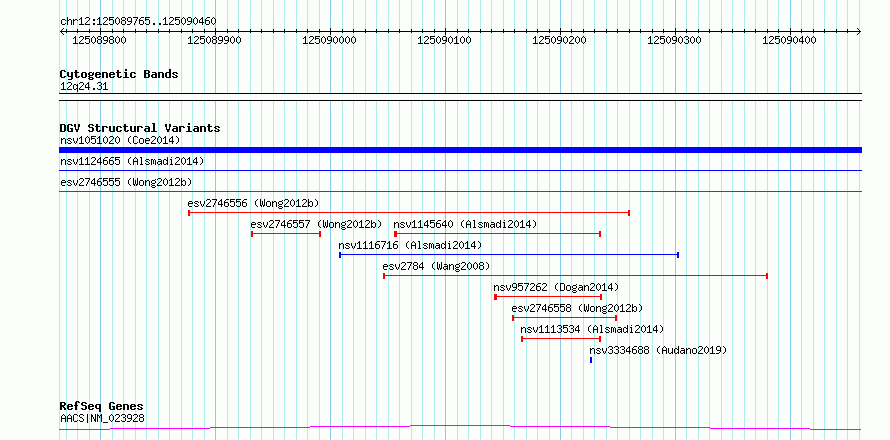Screen dimensions: 890x440
Task: Select the nsv957262 (Dogan2014) red variant bar
Action: [548, 296]
